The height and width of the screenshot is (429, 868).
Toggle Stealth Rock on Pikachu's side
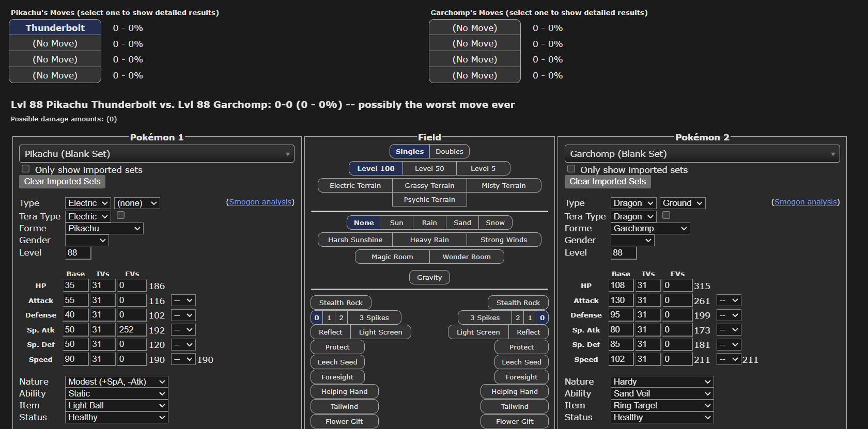click(340, 303)
